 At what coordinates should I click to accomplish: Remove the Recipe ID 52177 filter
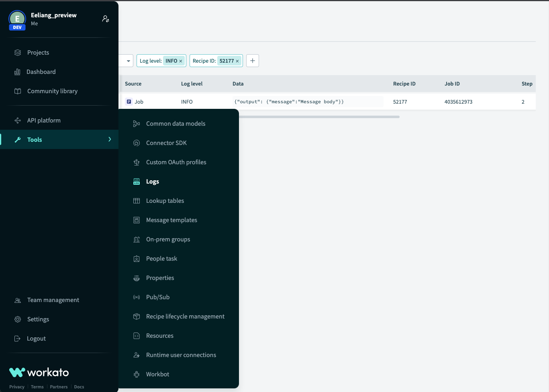pyautogui.click(x=237, y=61)
